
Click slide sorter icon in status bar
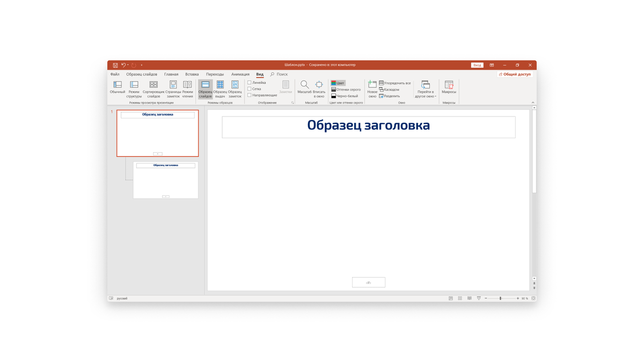coord(460,298)
